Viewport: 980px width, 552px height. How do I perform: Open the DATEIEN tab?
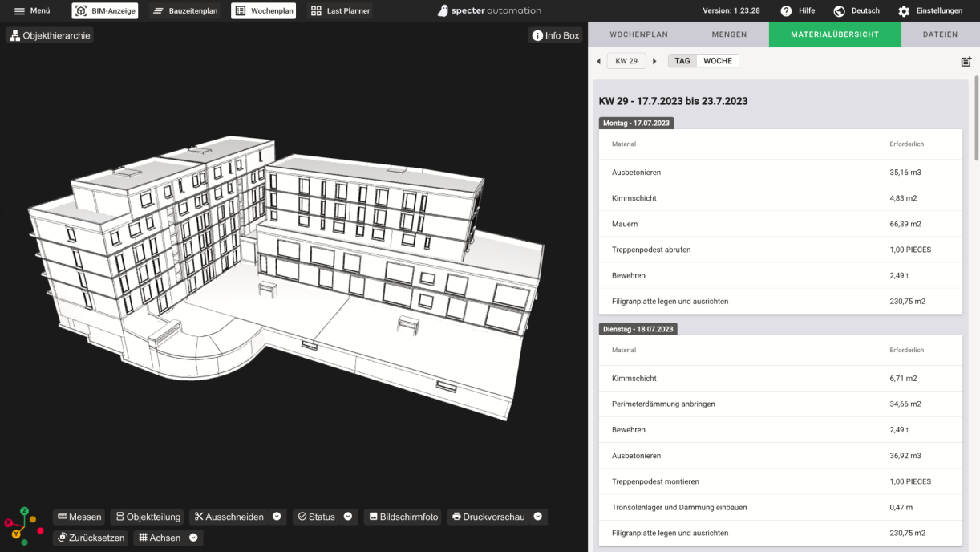(940, 34)
